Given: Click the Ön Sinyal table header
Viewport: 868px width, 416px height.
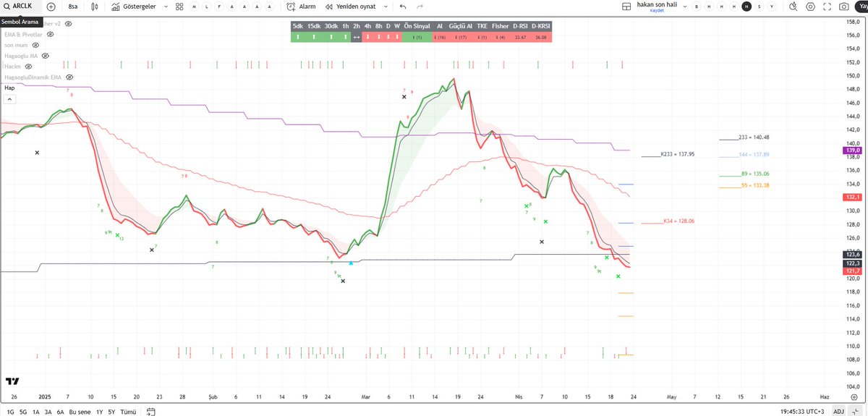Looking at the screenshot, I should coord(417,25).
